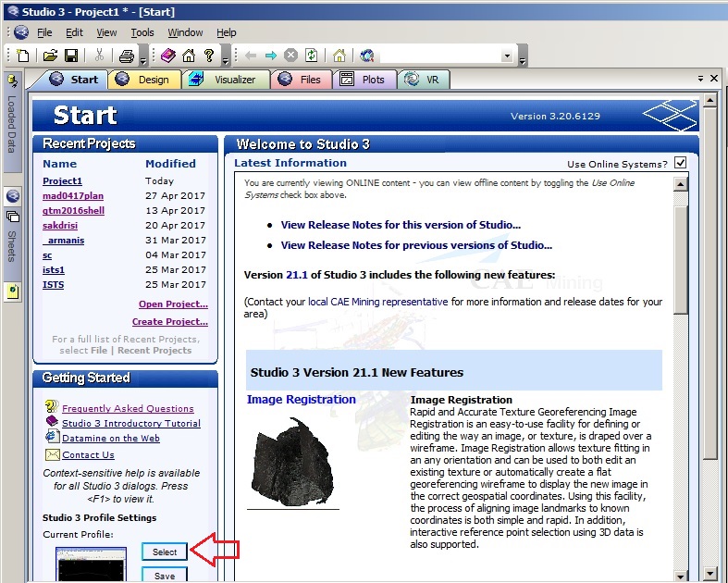Open the Edit menu

[74, 32]
